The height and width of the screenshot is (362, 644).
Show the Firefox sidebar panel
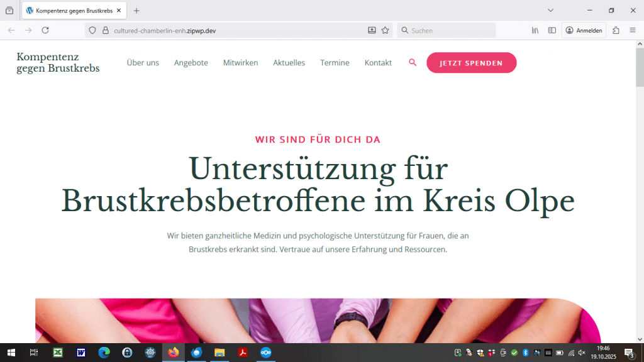pos(552,30)
